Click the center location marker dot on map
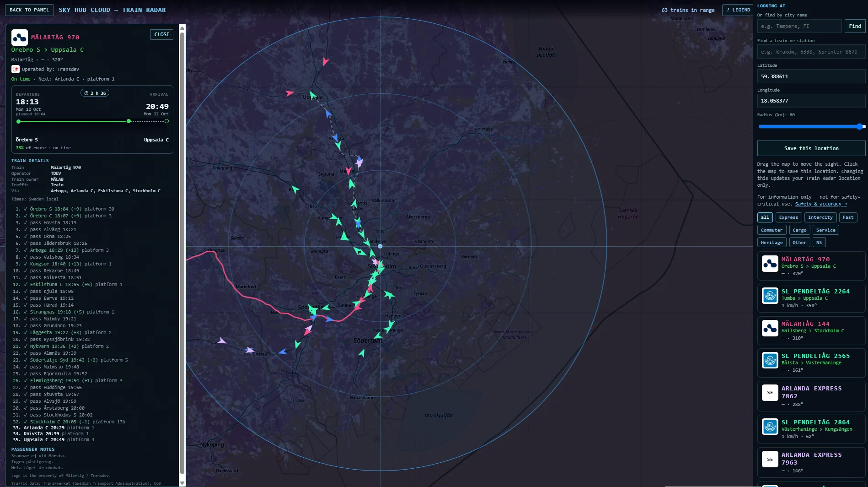This screenshot has height=487, width=868. click(380, 246)
